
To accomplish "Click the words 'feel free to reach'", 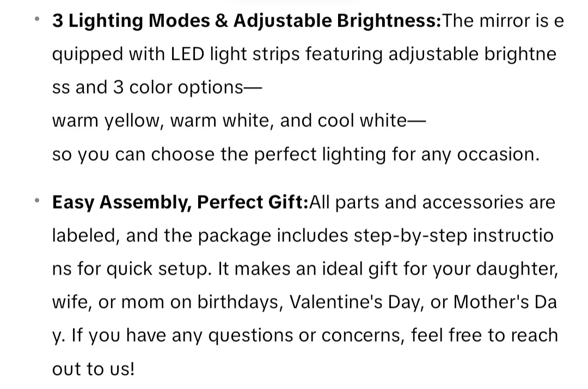I will click(x=485, y=335).
